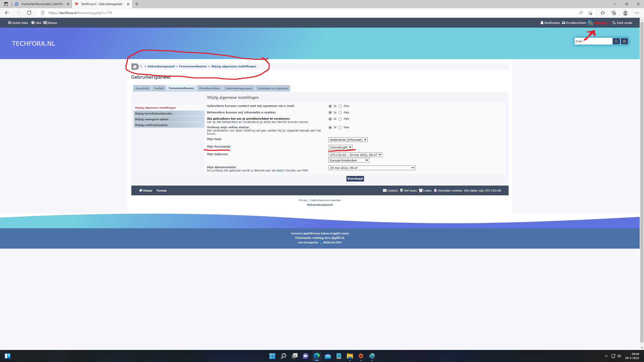Open advanced search gear icon
Image resolution: width=644 pixels, height=362 pixels.
click(x=624, y=41)
